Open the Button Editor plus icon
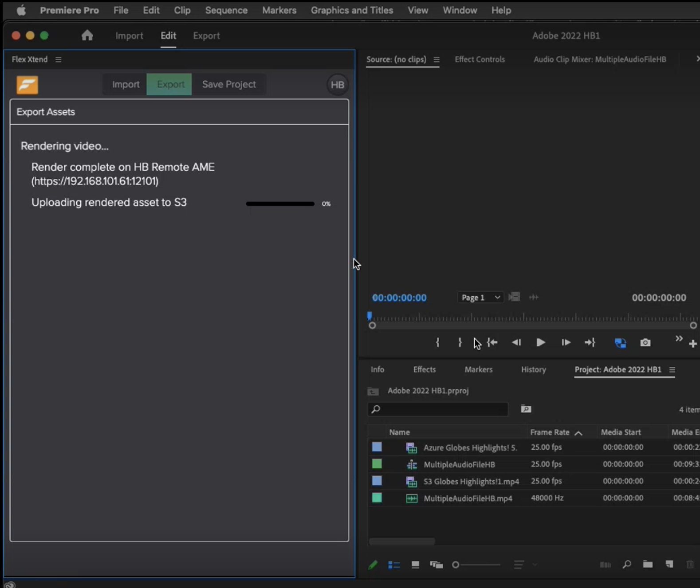Viewport: 700px width, 588px height. pos(693,344)
